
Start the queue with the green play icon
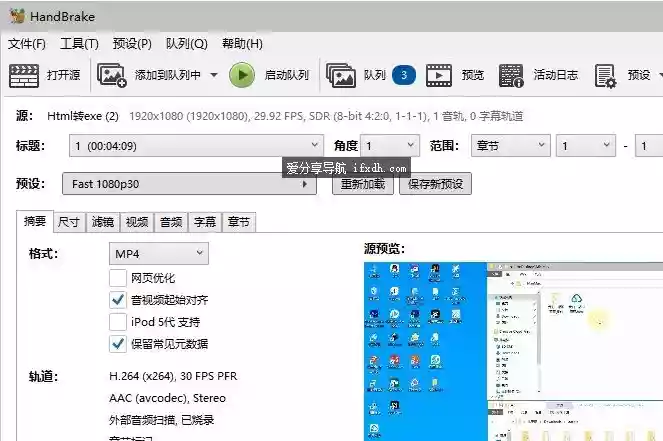pos(242,75)
